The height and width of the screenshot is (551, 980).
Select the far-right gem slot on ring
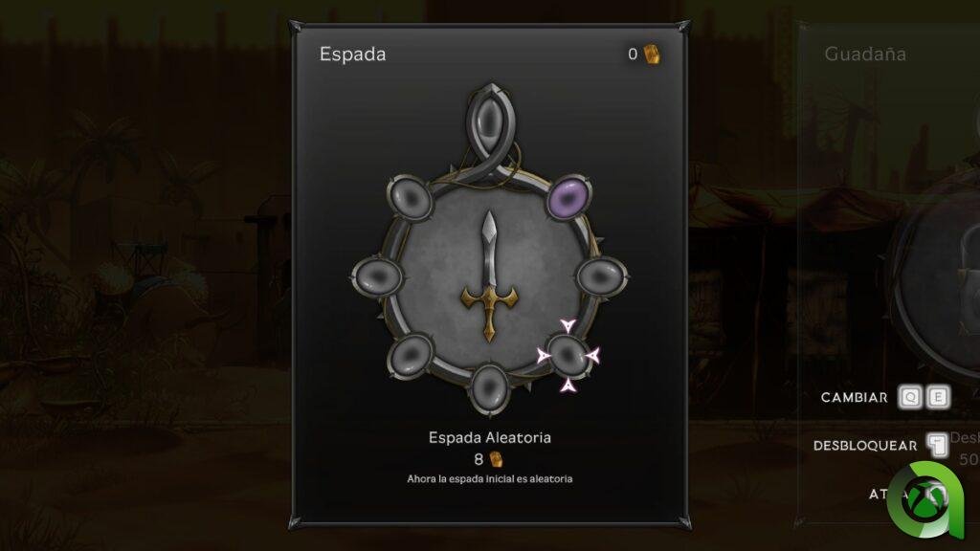pos(601,275)
